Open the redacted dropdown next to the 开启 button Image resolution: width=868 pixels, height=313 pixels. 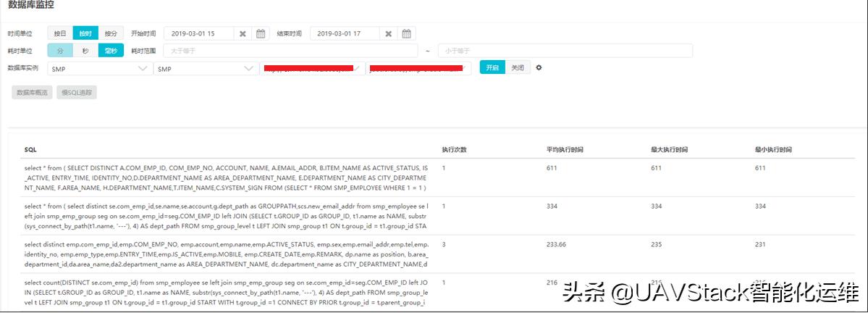418,69
